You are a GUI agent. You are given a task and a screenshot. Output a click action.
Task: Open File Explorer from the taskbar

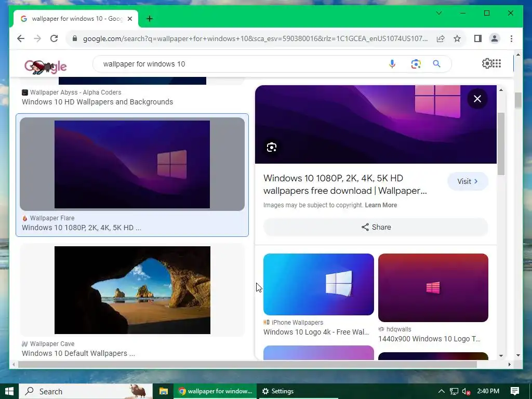coord(164,391)
